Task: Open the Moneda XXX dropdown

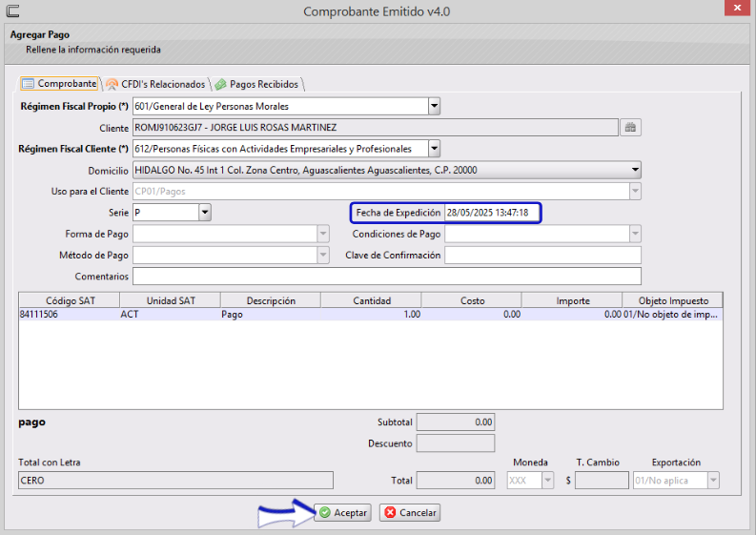Action: [548, 481]
